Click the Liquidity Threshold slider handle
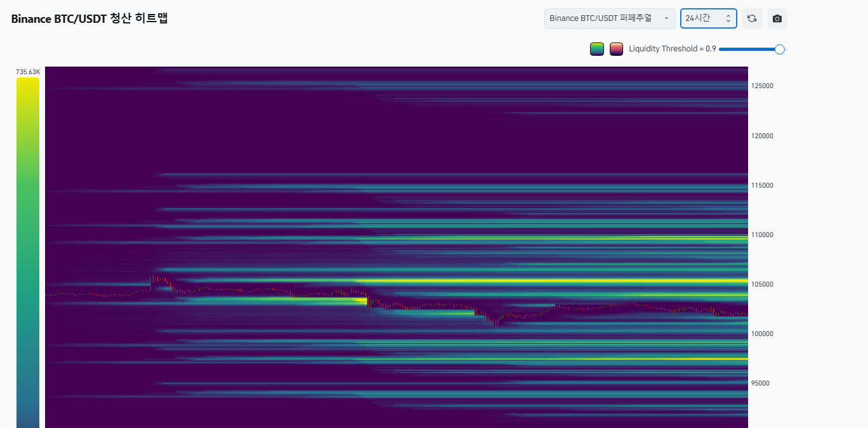 pyautogui.click(x=780, y=49)
